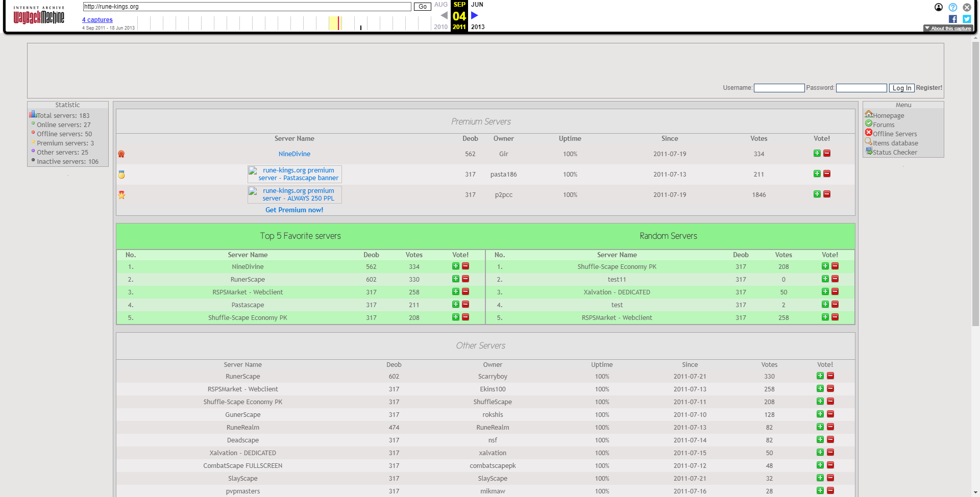Vote down GunerScape in Other Servers
Screen dimensions: 980x497
830,414
